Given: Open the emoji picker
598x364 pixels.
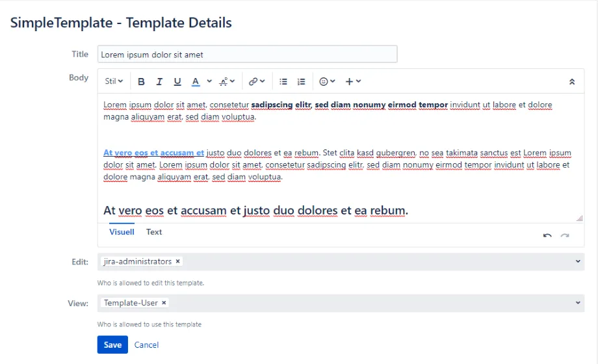Looking at the screenshot, I should (x=327, y=81).
